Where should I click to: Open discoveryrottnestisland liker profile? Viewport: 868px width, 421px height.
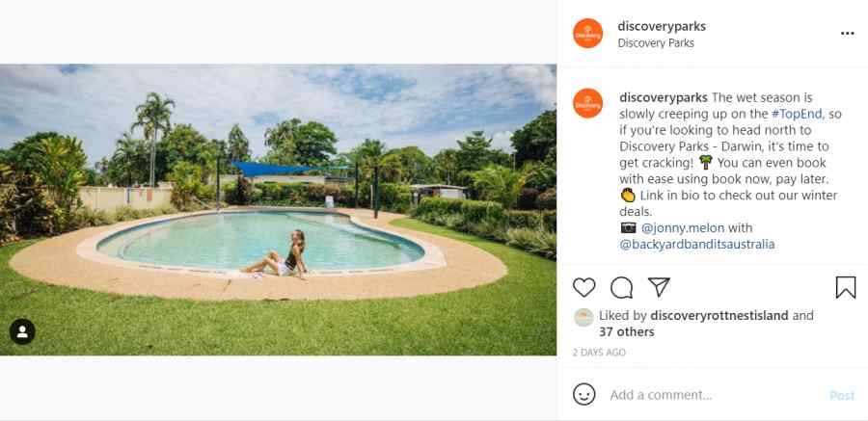pos(719,315)
